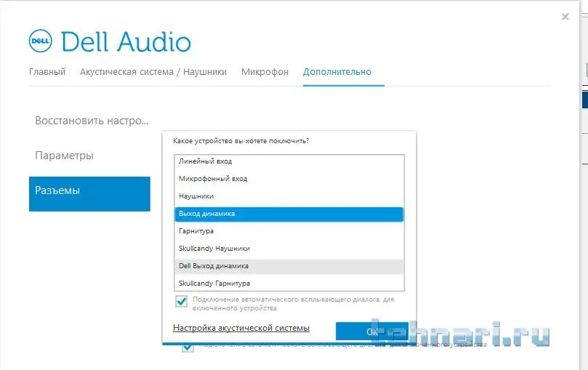The image size is (588, 370).
Task: Choose Микрофонный вход in device list
Action: (289, 179)
